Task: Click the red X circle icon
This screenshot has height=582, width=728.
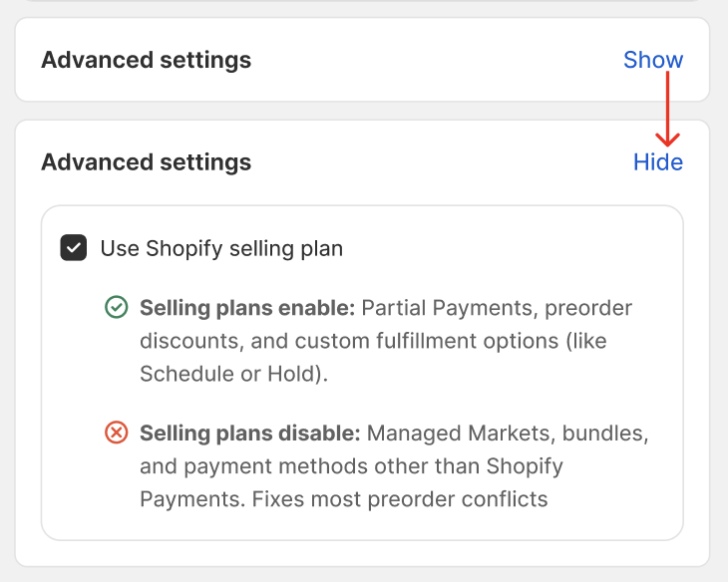Action: 117,434
